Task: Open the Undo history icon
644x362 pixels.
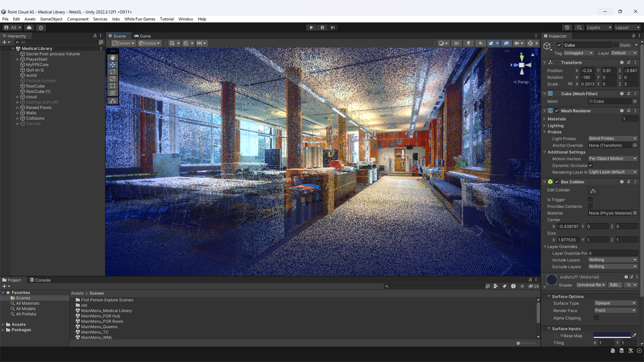Action: [x=567, y=27]
